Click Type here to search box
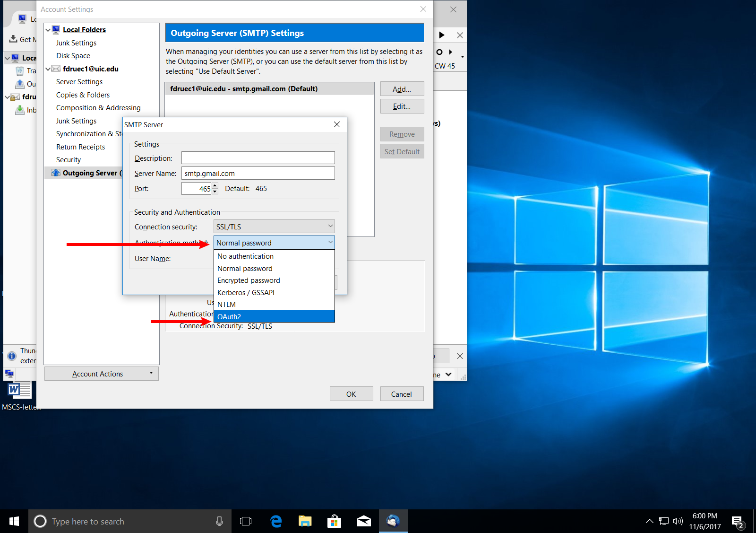The image size is (756, 533). point(130,521)
